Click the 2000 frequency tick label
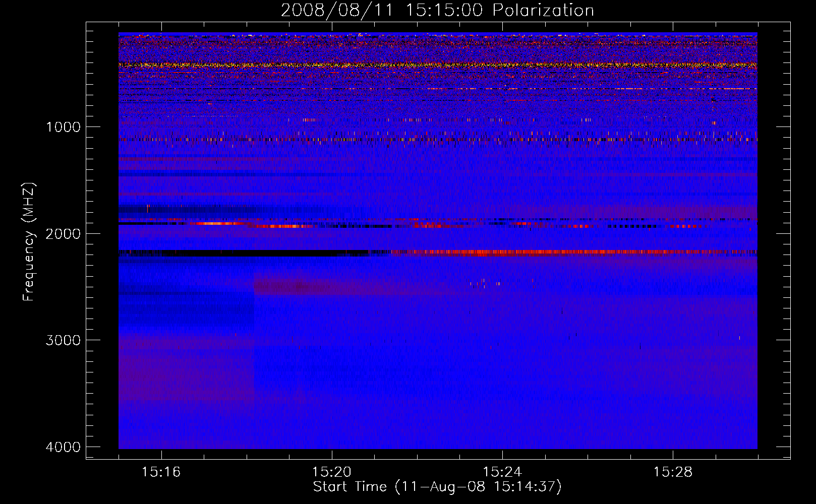This screenshot has height=504, width=816. coord(63,233)
